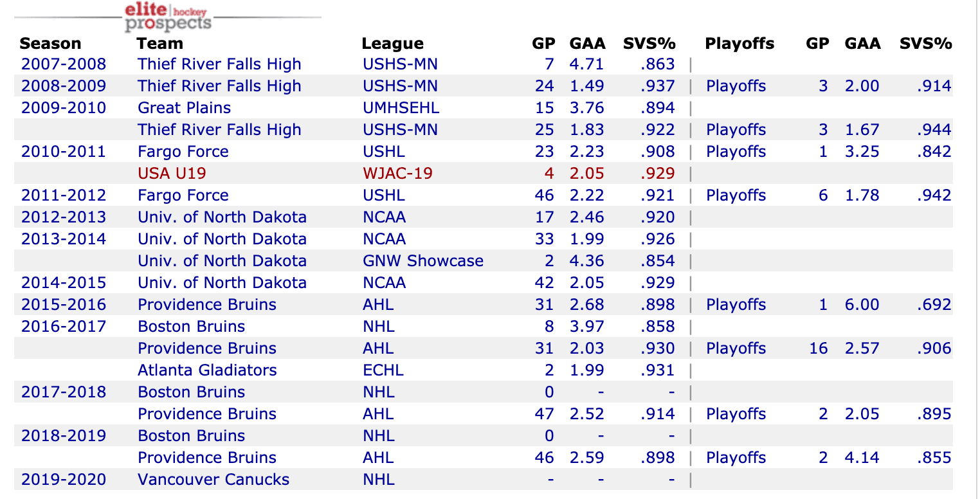
Task: Open the 2019-2020 season link
Action: [64, 480]
